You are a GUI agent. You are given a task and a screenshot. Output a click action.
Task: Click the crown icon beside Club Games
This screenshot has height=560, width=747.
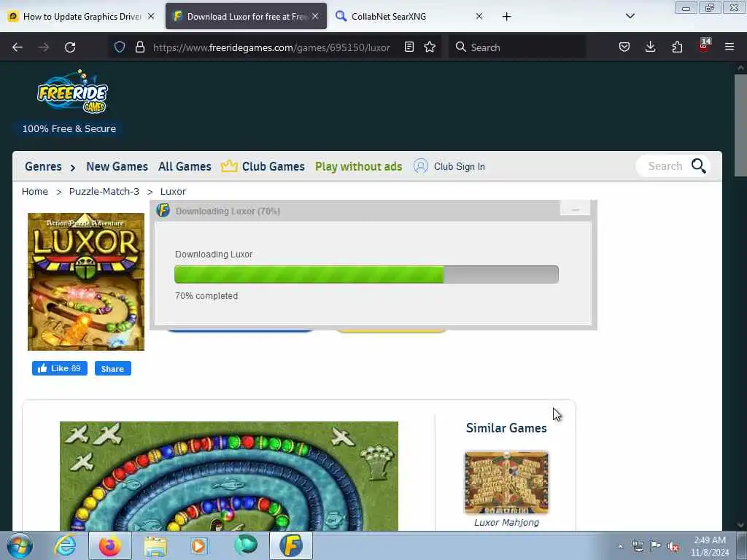tap(229, 166)
